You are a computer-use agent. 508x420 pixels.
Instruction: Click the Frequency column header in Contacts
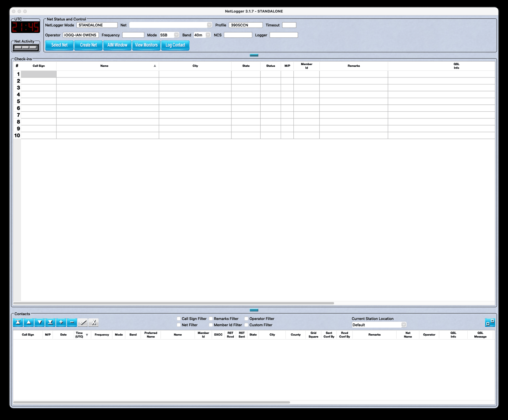coord(102,335)
